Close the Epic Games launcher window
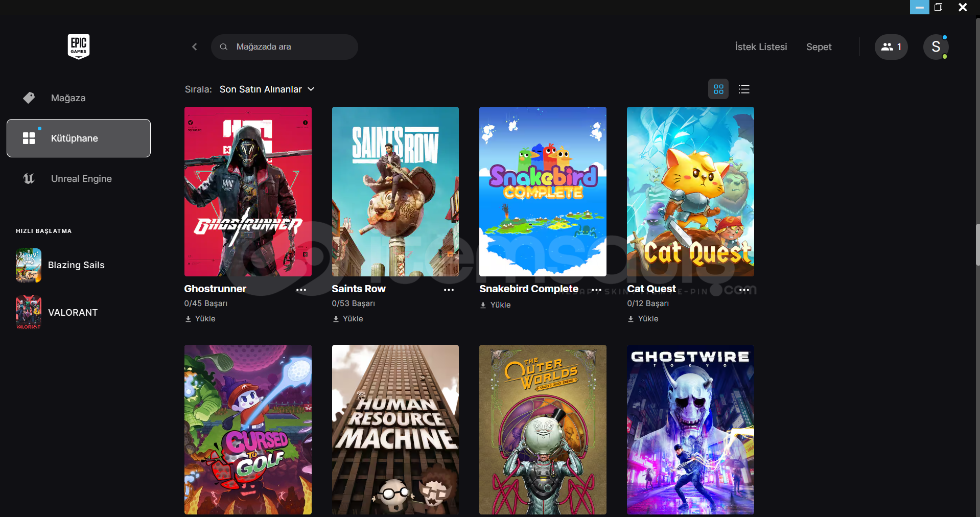Viewport: 980px width, 517px height. (x=963, y=7)
